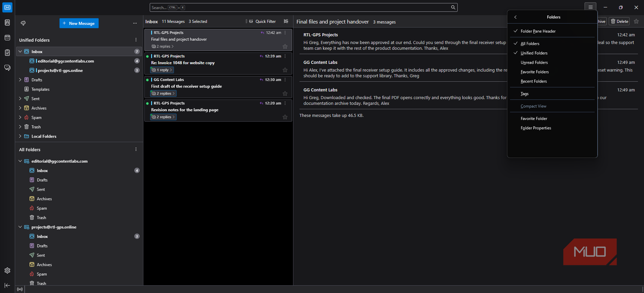Open options for the 12:42 am message
The width and height of the screenshot is (644, 293).
pyautogui.click(x=285, y=33)
